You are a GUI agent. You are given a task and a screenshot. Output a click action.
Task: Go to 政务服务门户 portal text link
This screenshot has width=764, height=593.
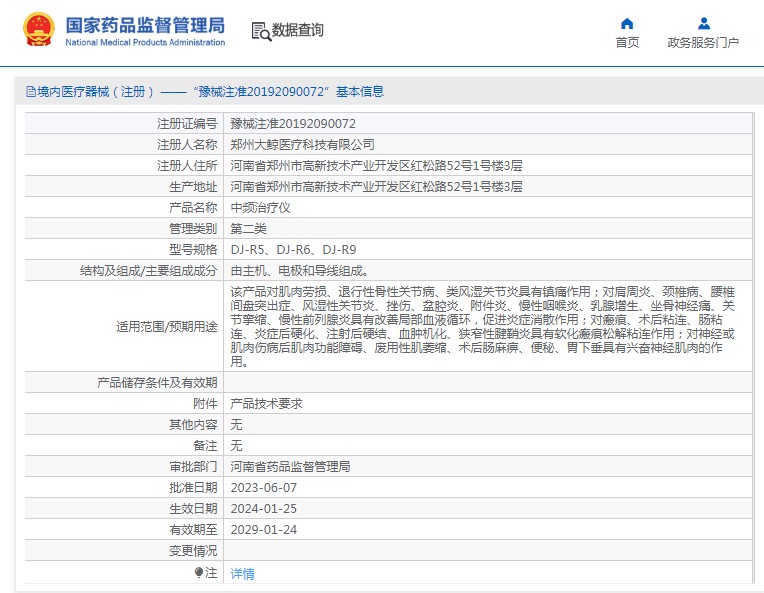(703, 43)
